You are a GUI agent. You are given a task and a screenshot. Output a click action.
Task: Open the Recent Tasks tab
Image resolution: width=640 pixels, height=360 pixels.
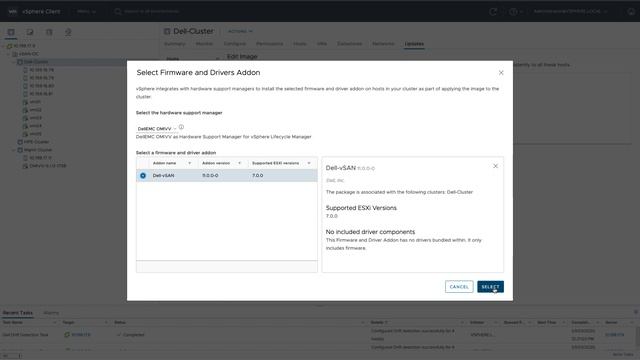(x=18, y=313)
